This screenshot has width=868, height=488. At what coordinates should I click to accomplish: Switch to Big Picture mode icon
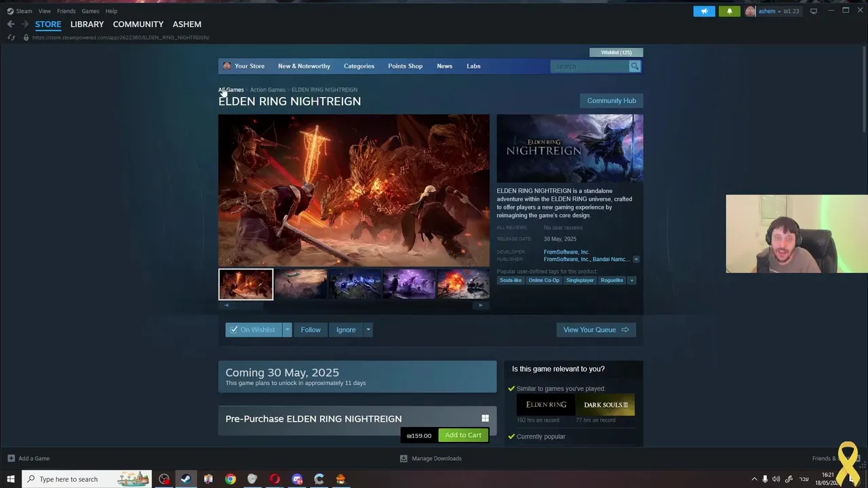tap(814, 11)
